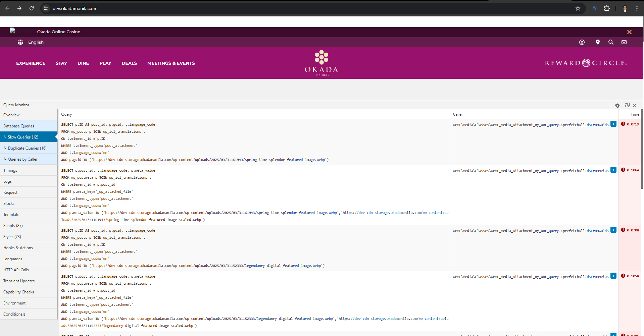
Task: Open the DEALS menu
Action: point(129,63)
